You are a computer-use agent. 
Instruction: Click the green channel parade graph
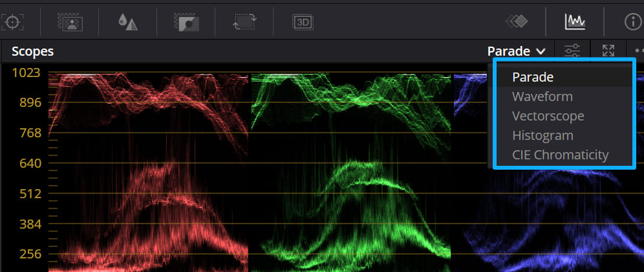tap(350, 172)
